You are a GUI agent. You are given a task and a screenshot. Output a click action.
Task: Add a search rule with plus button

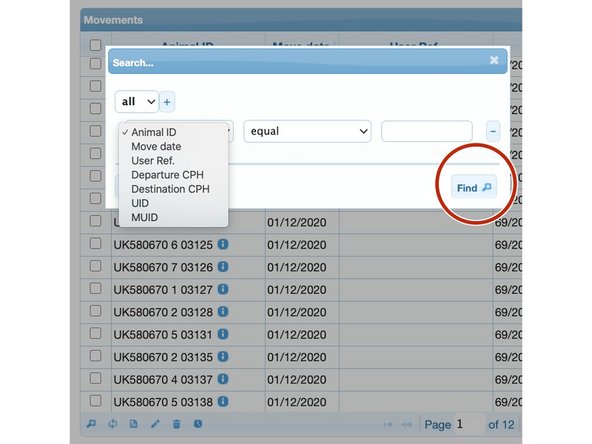pos(167,102)
